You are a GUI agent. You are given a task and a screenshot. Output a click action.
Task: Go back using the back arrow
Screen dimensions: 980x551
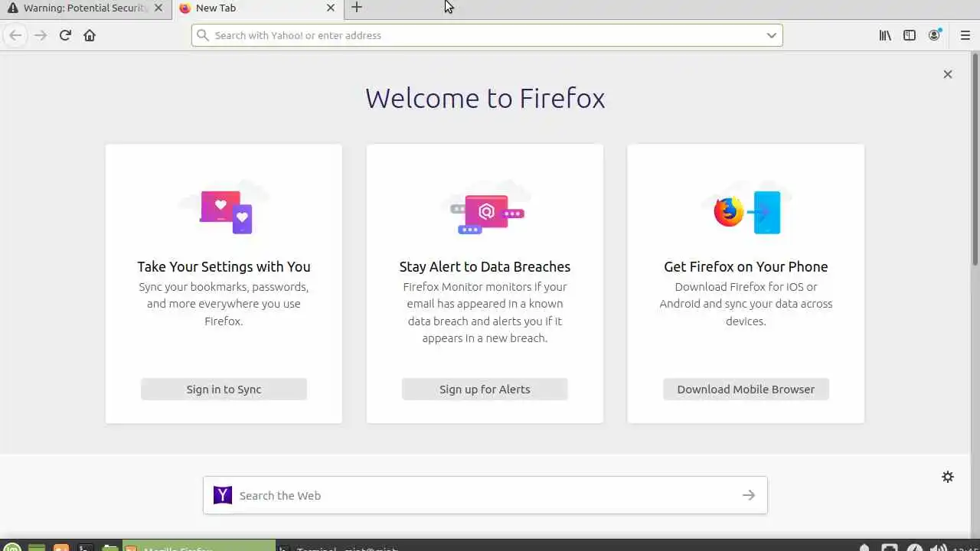click(15, 35)
